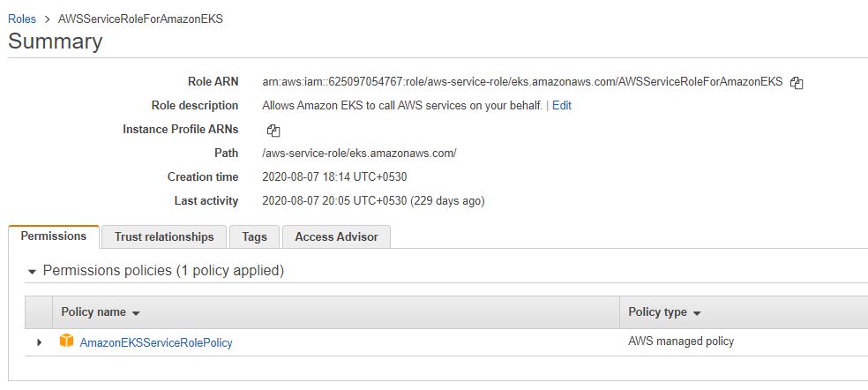Click the Policy type sort arrow
This screenshot has height=390, width=868.
click(x=697, y=313)
